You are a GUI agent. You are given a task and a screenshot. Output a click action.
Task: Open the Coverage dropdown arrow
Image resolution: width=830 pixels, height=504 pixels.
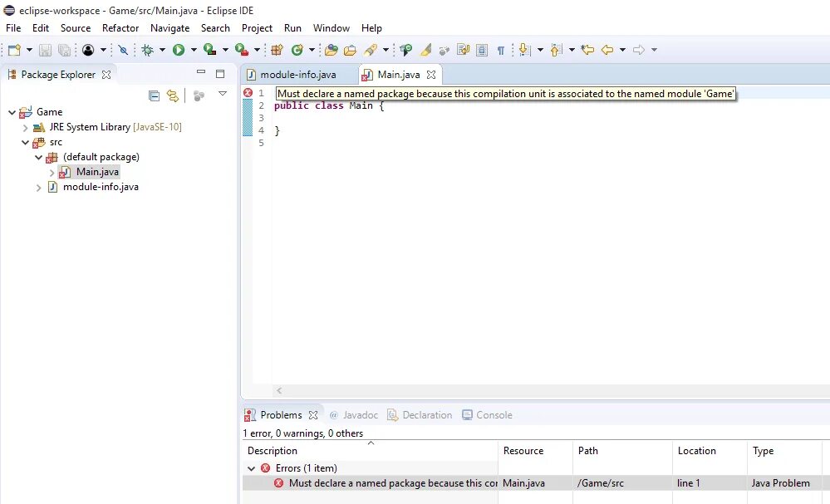[225, 50]
